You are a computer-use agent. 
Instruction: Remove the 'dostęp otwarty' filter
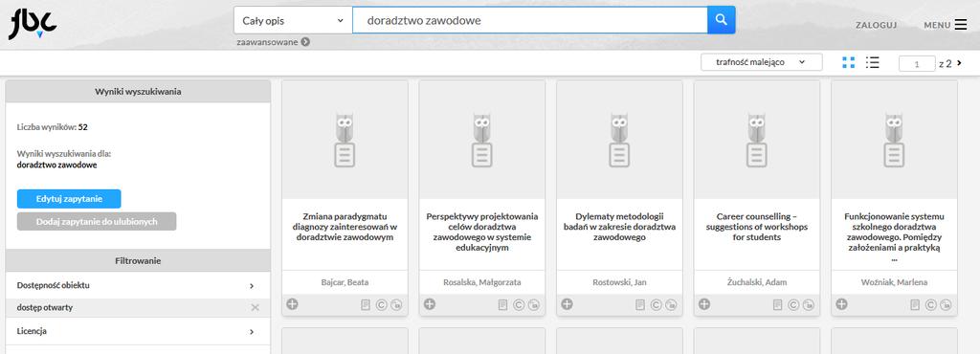(255, 308)
